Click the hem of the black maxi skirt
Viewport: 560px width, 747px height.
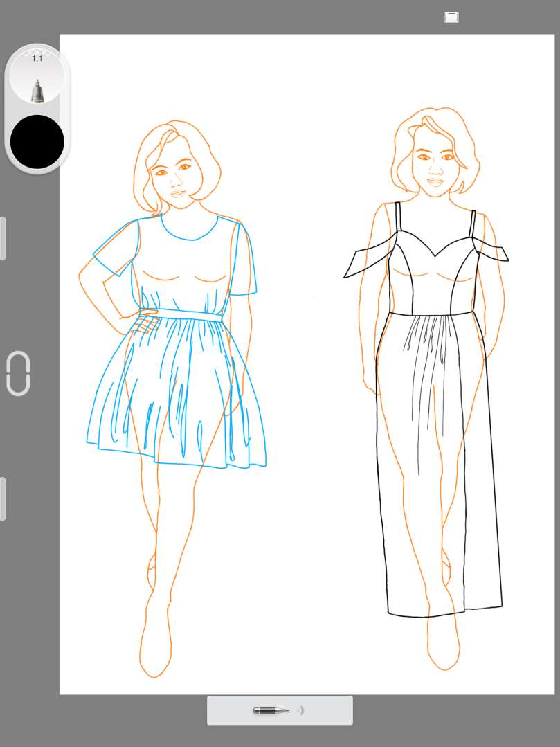coord(445,612)
